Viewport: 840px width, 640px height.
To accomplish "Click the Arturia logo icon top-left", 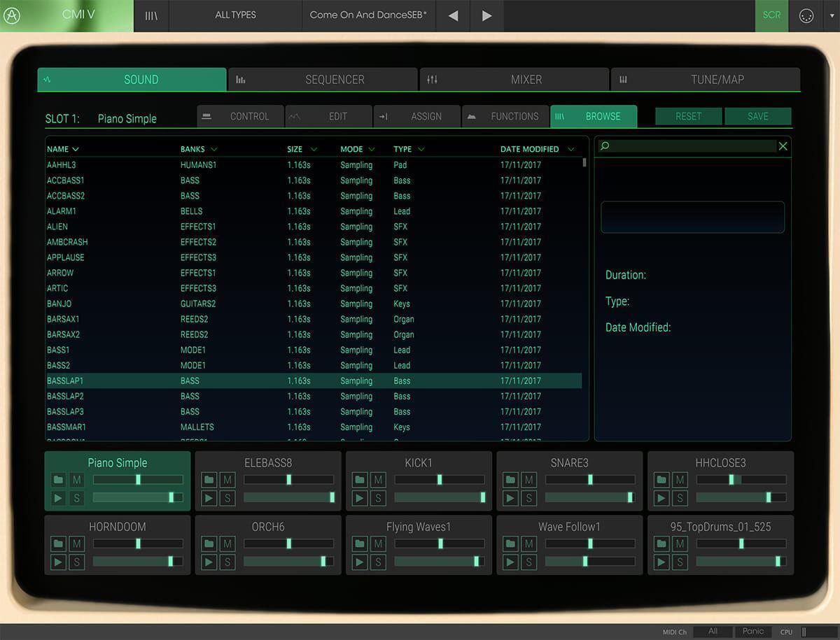I will click(11, 14).
